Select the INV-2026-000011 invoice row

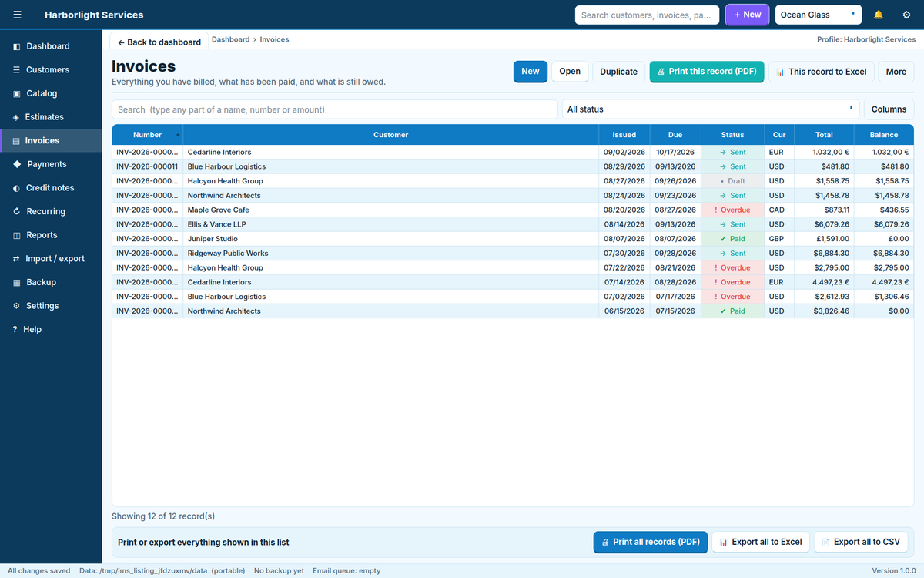point(513,166)
